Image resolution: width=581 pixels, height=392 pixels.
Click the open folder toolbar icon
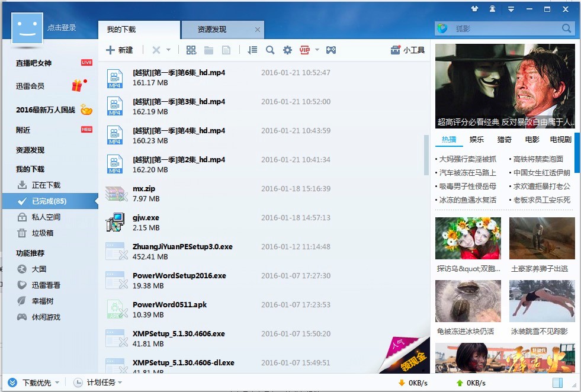click(208, 50)
